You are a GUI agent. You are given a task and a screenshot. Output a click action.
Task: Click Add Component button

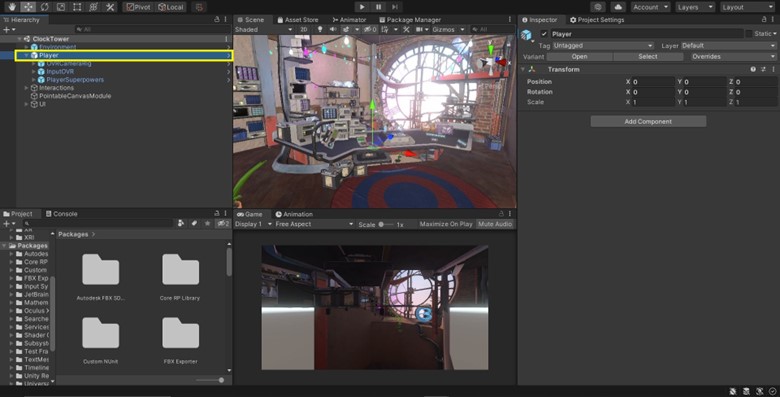[648, 121]
